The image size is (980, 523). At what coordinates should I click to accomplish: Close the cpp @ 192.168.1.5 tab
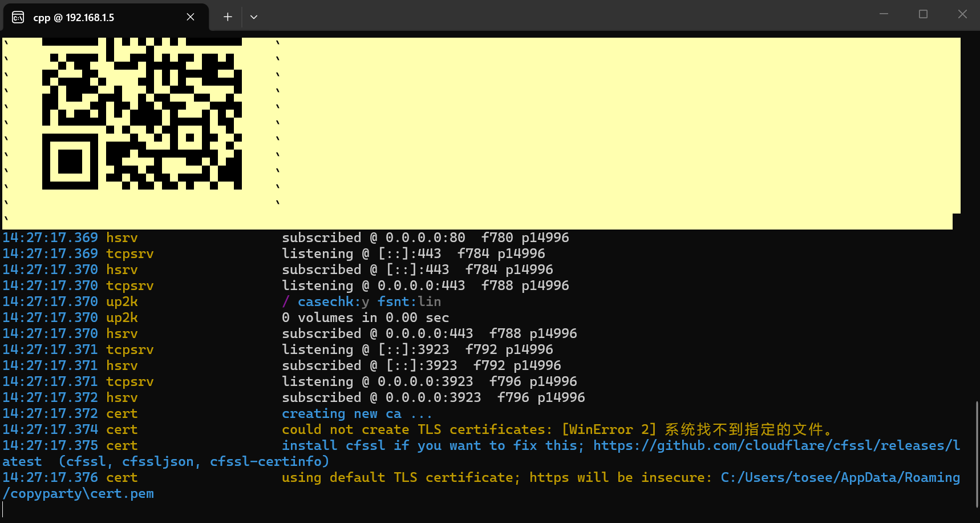point(190,17)
